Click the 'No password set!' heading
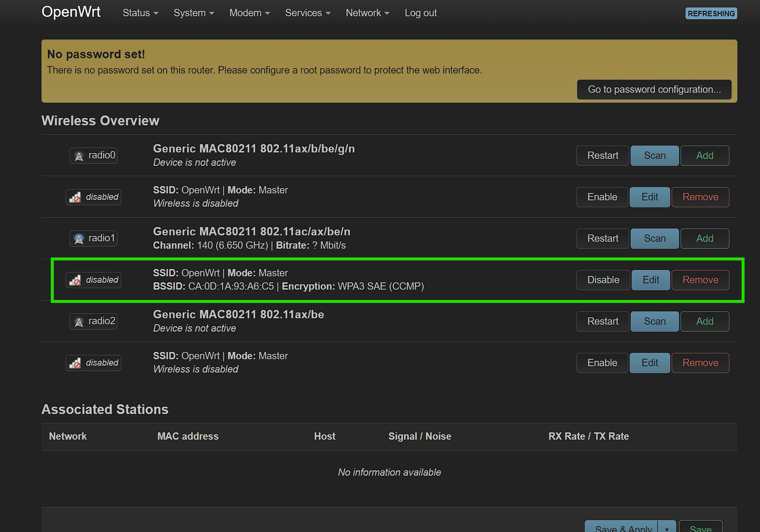Viewport: 760px width, 532px height. coord(96,54)
